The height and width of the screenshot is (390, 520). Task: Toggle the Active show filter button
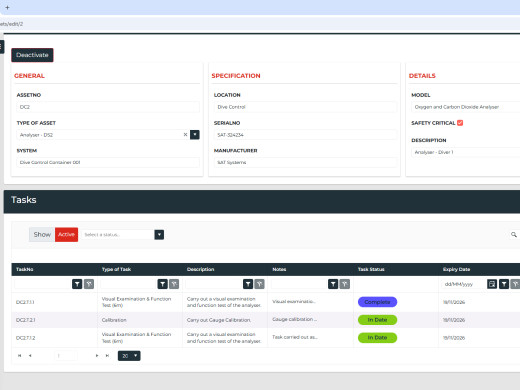coord(66,235)
